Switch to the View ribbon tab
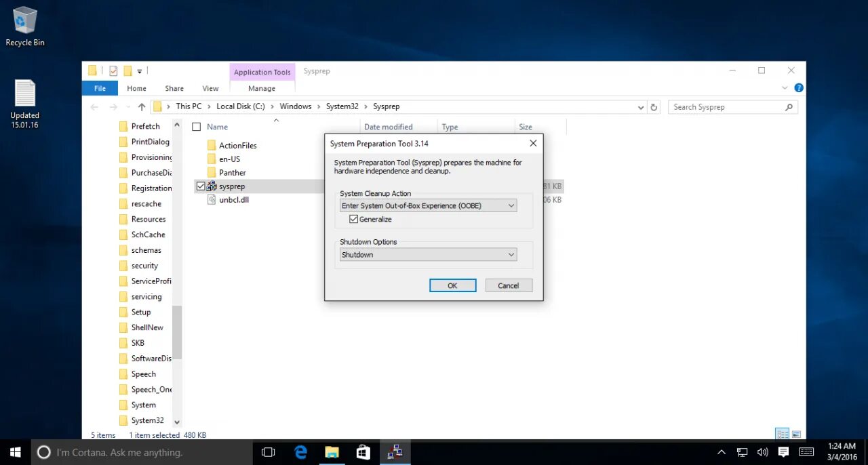The height and width of the screenshot is (465, 868). [210, 88]
